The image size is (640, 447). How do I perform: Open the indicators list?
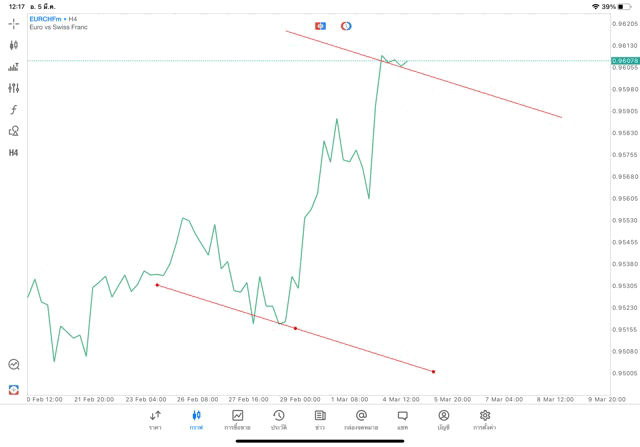pyautogui.click(x=14, y=109)
